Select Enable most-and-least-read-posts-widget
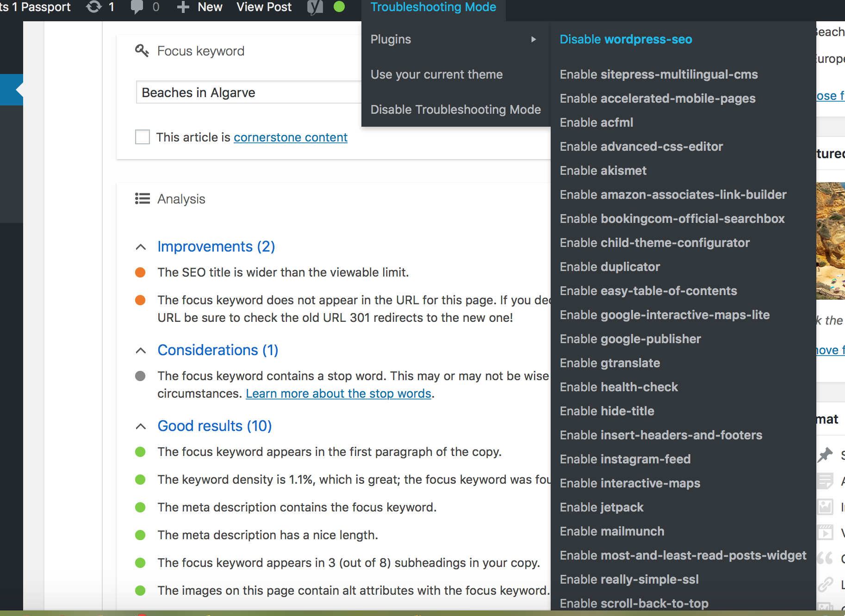Screen dimensions: 845x616 tap(683, 555)
